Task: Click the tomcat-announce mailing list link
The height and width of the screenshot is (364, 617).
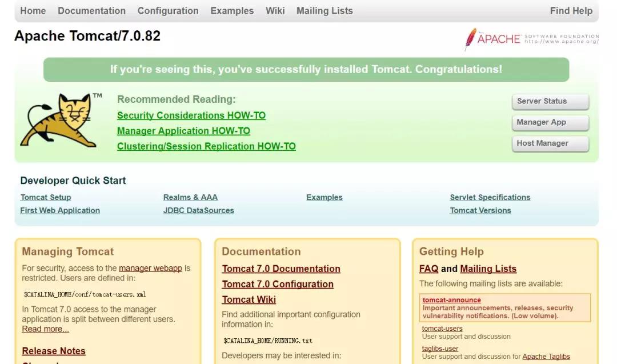Action: click(451, 300)
